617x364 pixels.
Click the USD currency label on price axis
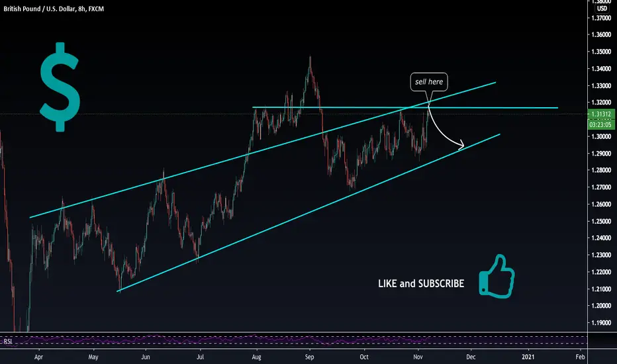tap(602, 8)
